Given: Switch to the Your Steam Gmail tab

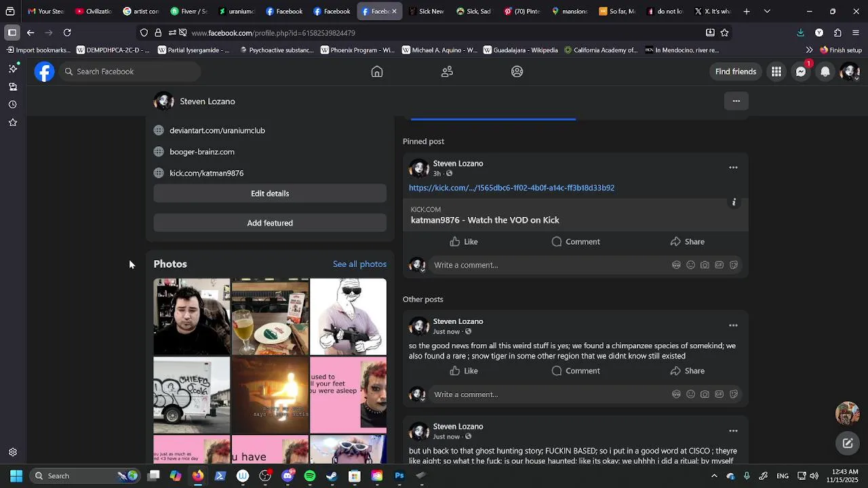Looking at the screenshot, I should (x=45, y=12).
